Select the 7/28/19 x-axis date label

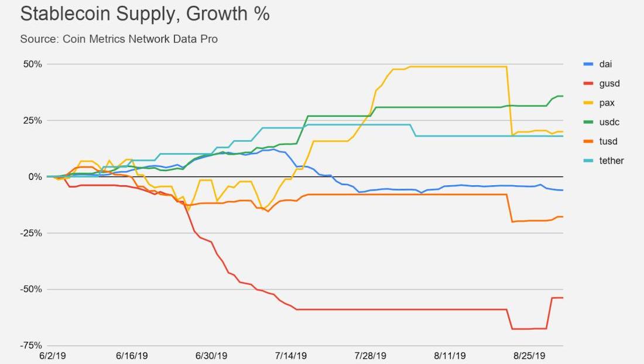[x=371, y=356]
